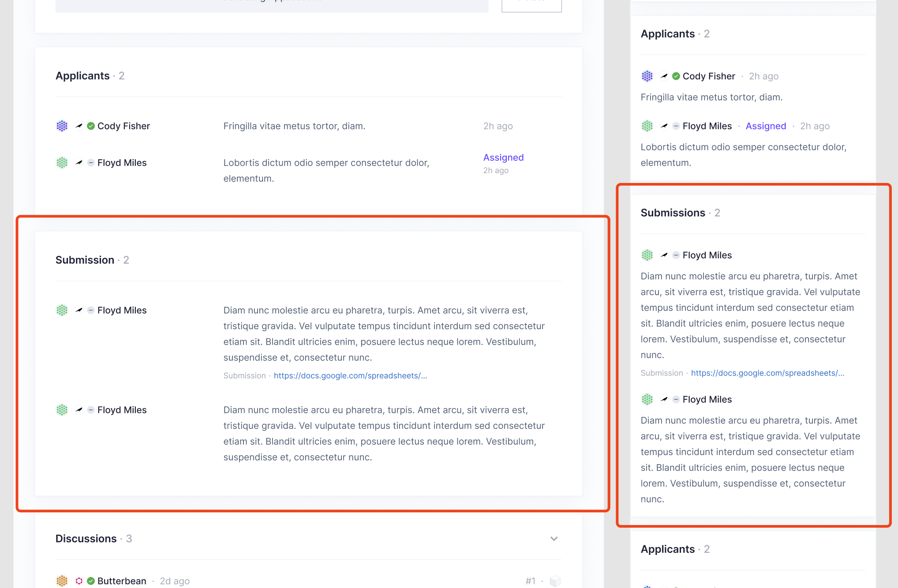This screenshot has width=898, height=588.
Task: Toggle the gray minus status badge on Floyd Miles
Action: [90, 163]
